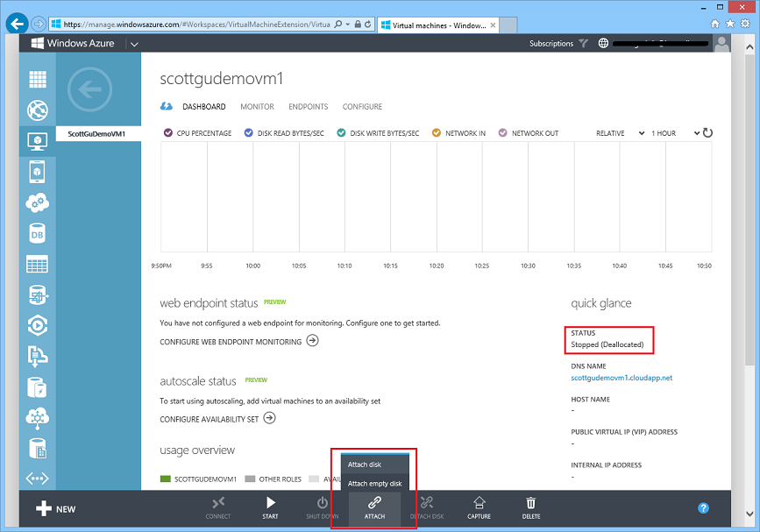Screen dimensions: 760x532
Task: Expand the Windows Azure header chevron
Action: pyautogui.click(x=134, y=44)
